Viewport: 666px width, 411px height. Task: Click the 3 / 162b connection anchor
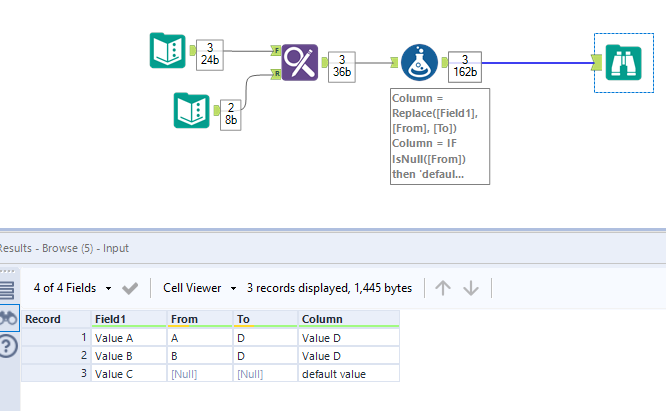(x=465, y=67)
